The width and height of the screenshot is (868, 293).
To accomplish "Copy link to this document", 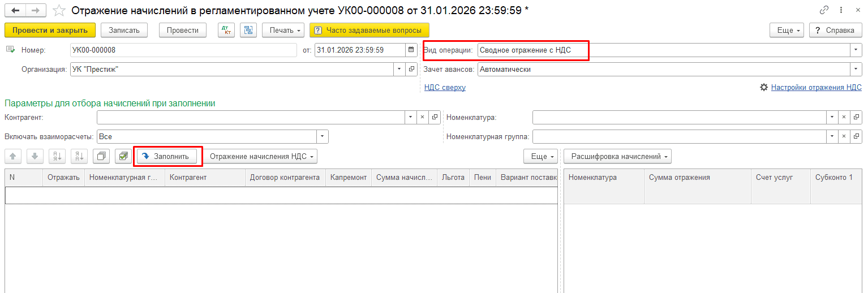I will [x=823, y=11].
